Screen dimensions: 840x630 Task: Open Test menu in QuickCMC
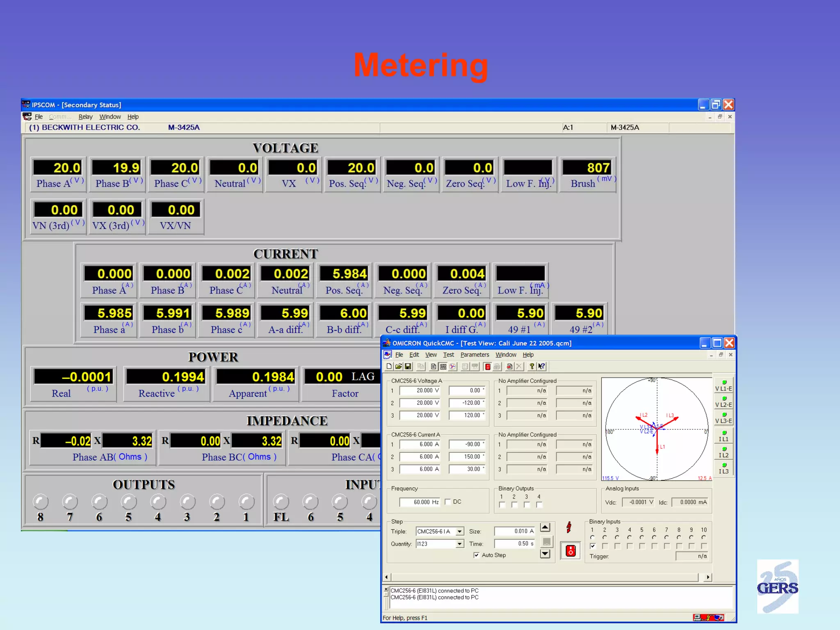(x=448, y=355)
